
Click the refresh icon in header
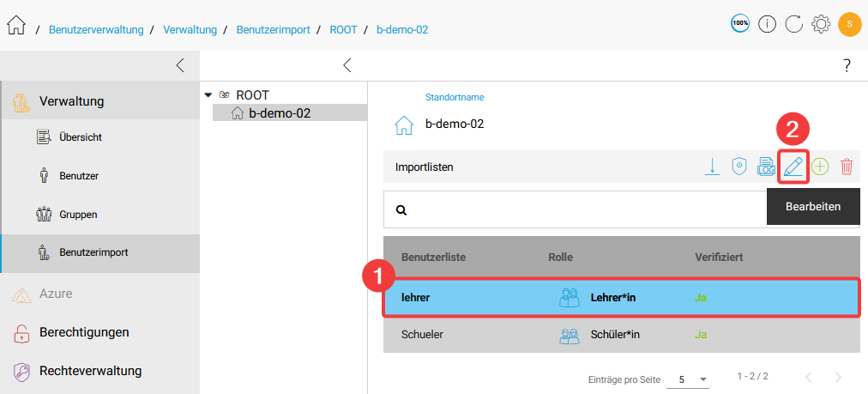coord(794,24)
